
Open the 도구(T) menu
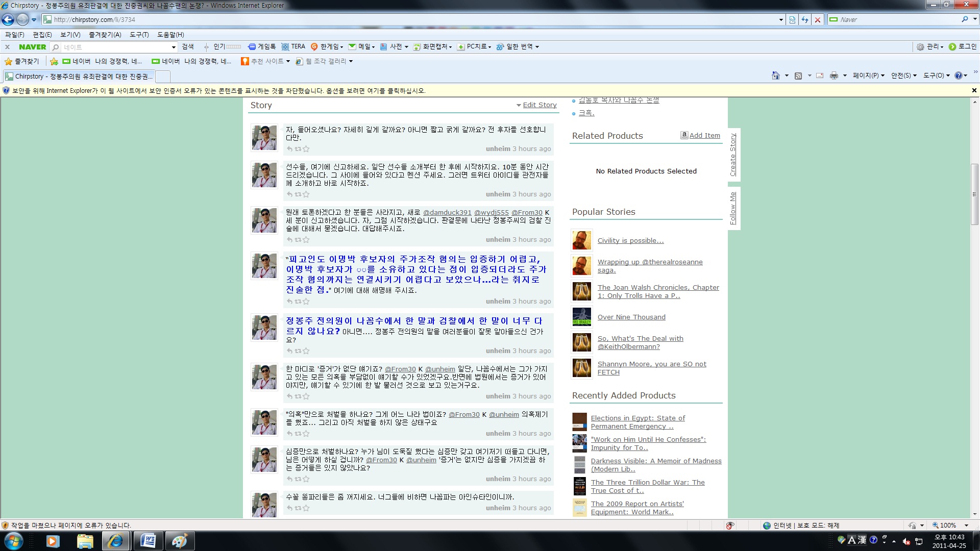pos(139,35)
